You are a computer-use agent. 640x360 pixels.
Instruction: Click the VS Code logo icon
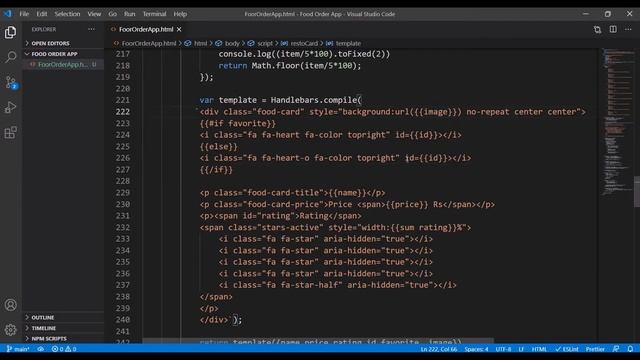point(7,14)
